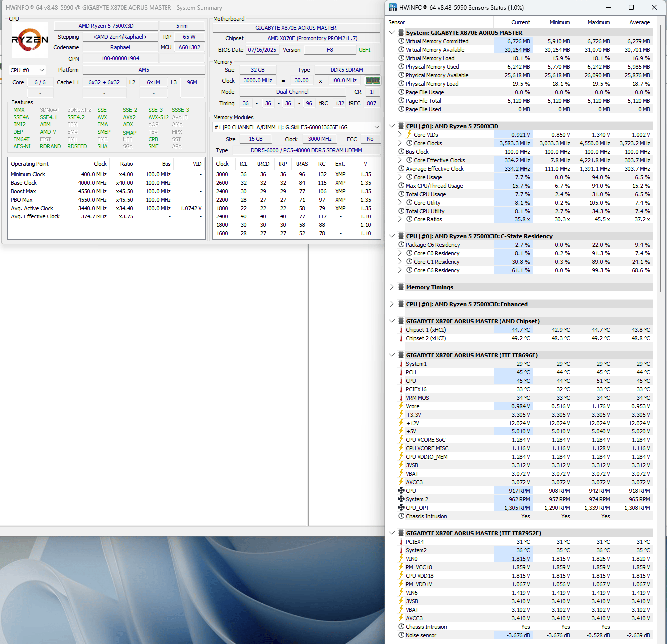The image size is (667, 644).
Task: Click the Ryzen logo image
Action: [x=30, y=40]
